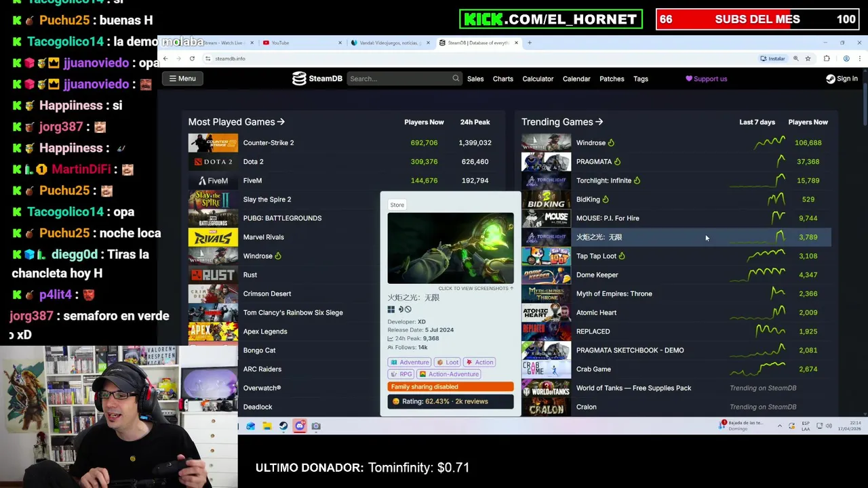Click the Rating 62.43% box
The height and width of the screenshot is (488, 868).
[450, 402]
